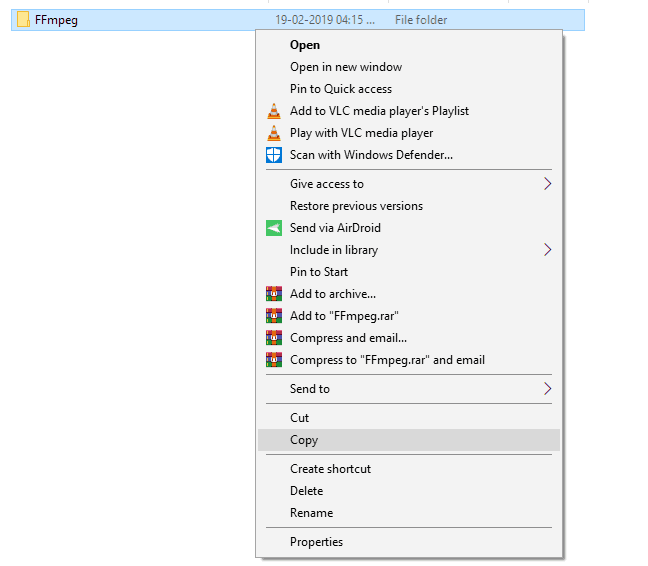This screenshot has width=648, height=566.
Task: Select Scan with Windows Defender
Action: 409,155
